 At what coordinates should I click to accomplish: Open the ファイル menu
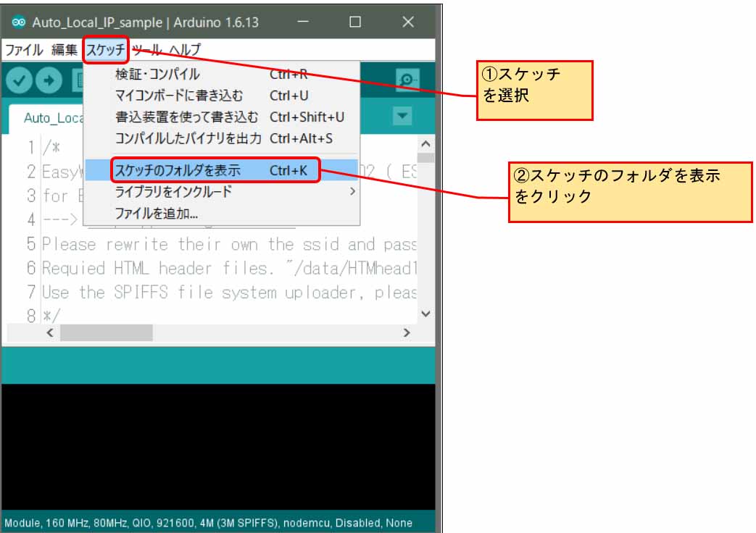click(x=24, y=50)
